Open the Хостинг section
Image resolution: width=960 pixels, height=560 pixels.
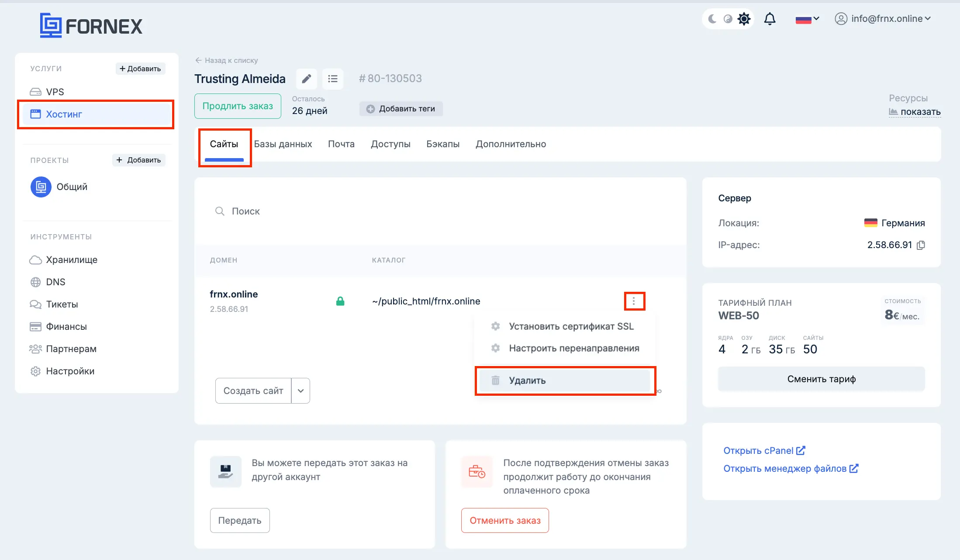[96, 114]
